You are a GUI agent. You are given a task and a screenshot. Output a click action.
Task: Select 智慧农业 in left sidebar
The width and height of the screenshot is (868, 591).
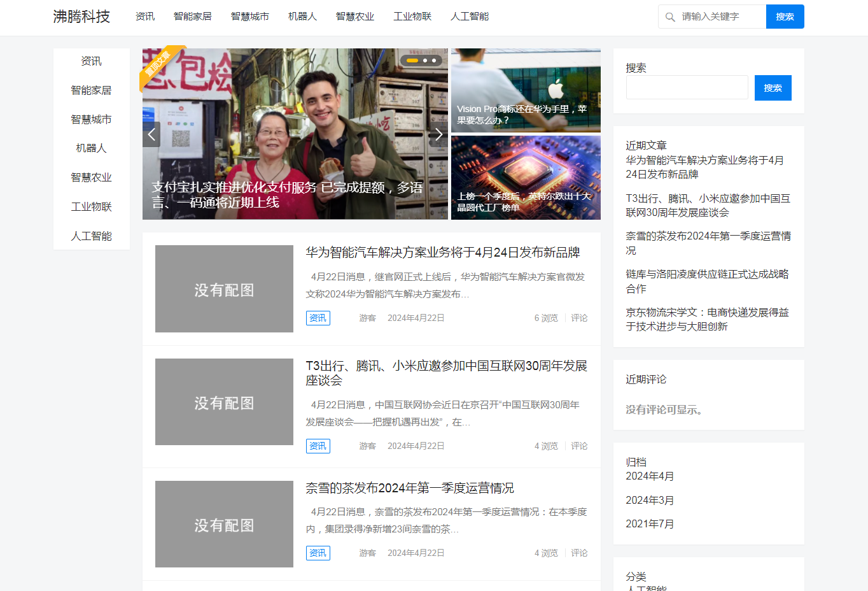[91, 178]
